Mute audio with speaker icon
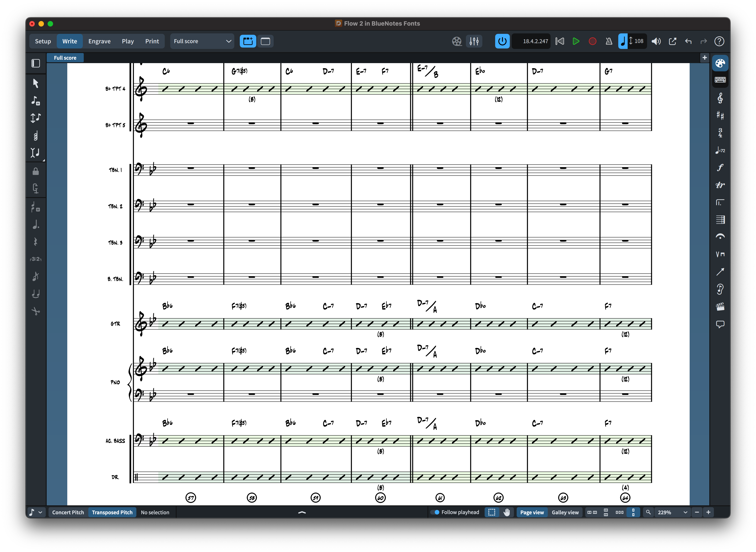Screen dimensions: 756x552 656,41
